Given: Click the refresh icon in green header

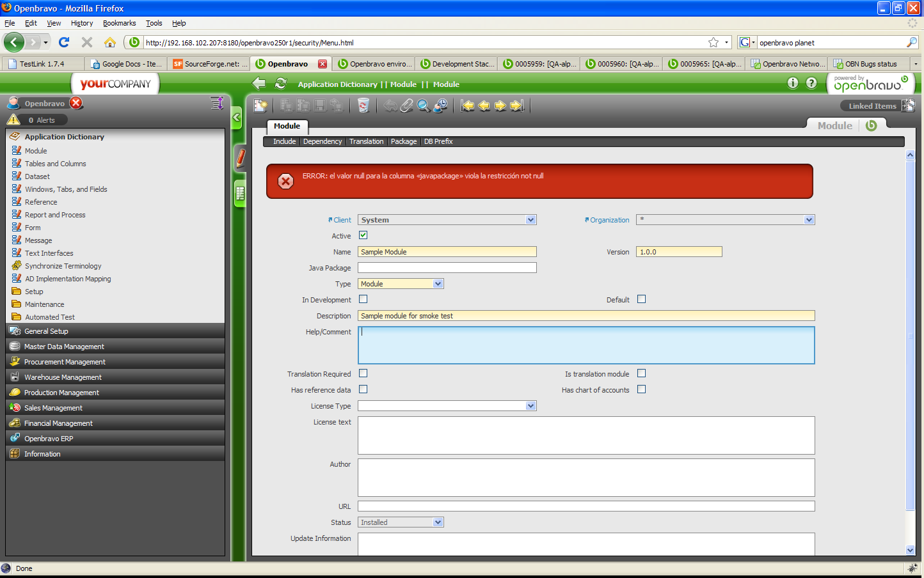Looking at the screenshot, I should [281, 84].
